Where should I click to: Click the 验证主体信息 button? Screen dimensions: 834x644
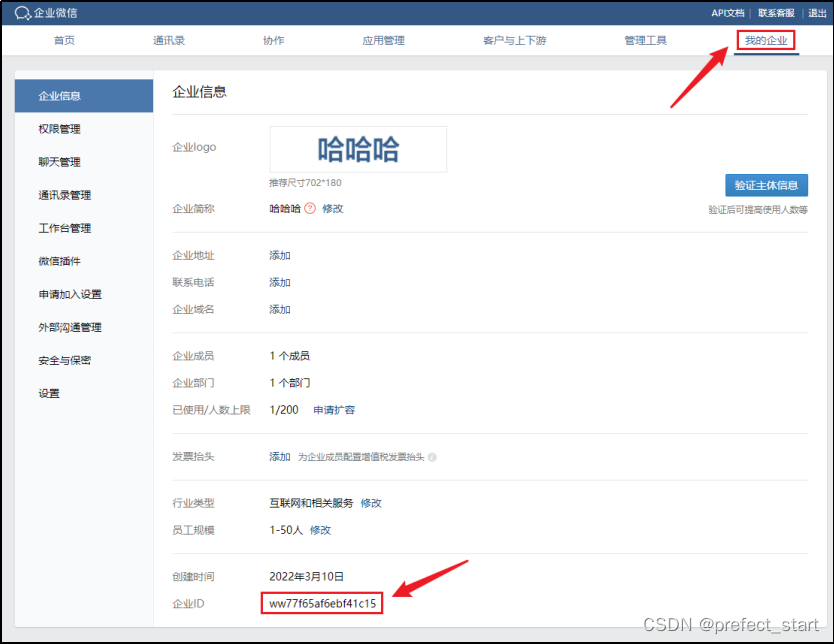click(766, 185)
